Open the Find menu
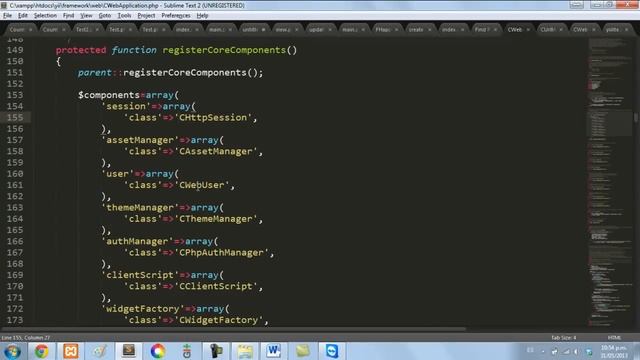Image resolution: width=640 pixels, height=360 pixels. (x=68, y=16)
